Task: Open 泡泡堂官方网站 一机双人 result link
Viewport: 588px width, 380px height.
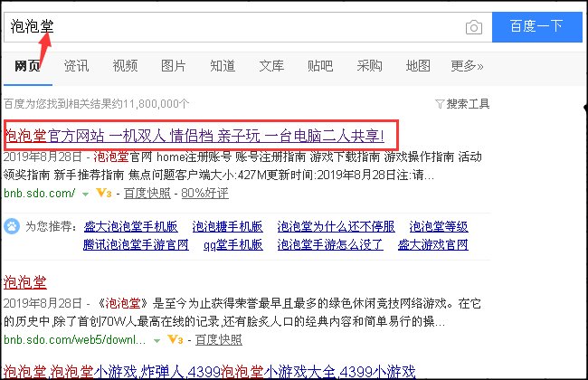Action: pyautogui.click(x=194, y=136)
